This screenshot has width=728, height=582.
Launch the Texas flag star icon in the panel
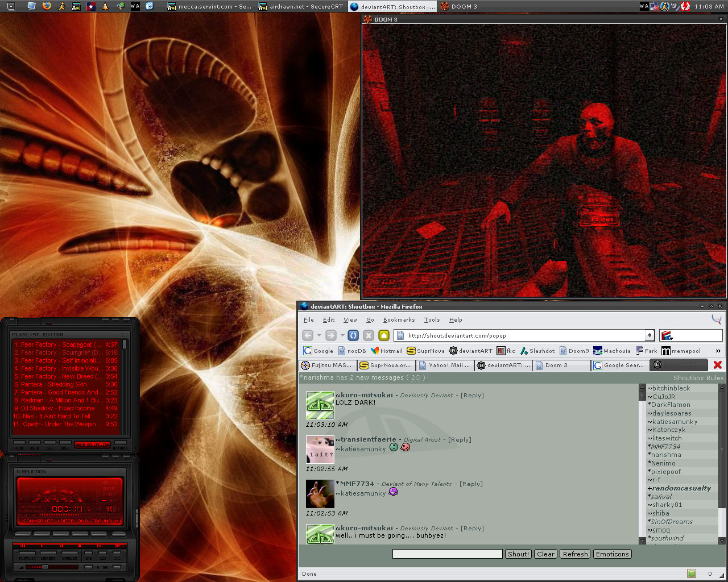[x=91, y=6]
